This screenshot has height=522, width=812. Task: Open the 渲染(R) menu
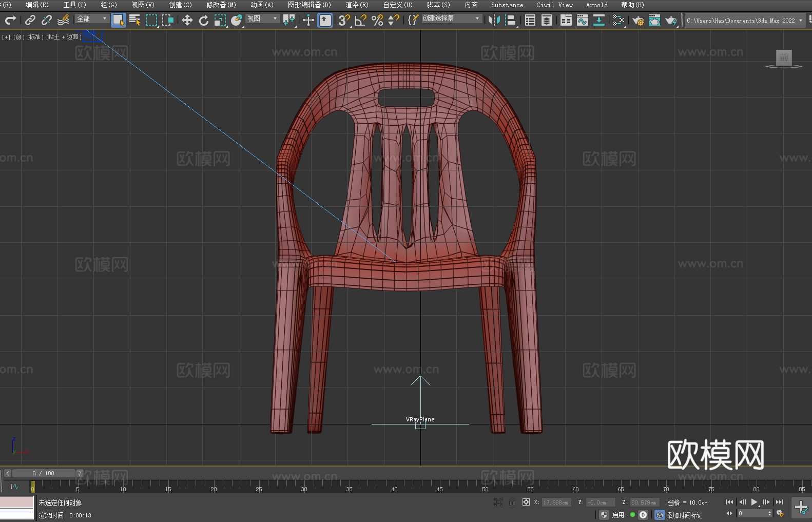(357, 5)
